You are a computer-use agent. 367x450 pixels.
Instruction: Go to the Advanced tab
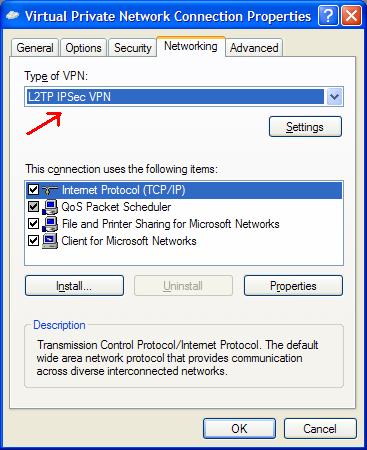coord(254,48)
